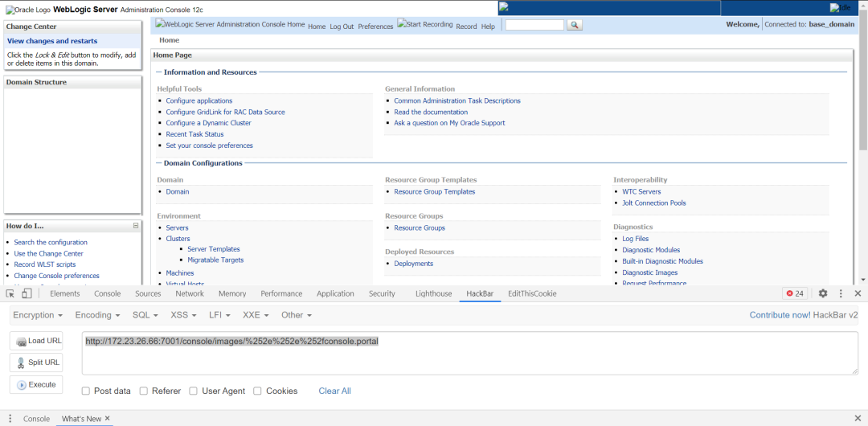
Task: Enable the Referer checkbox
Action: [143, 391]
